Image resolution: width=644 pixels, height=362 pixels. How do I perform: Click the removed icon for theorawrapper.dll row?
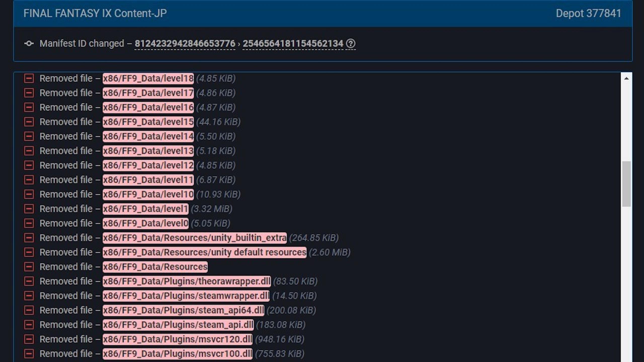click(29, 281)
